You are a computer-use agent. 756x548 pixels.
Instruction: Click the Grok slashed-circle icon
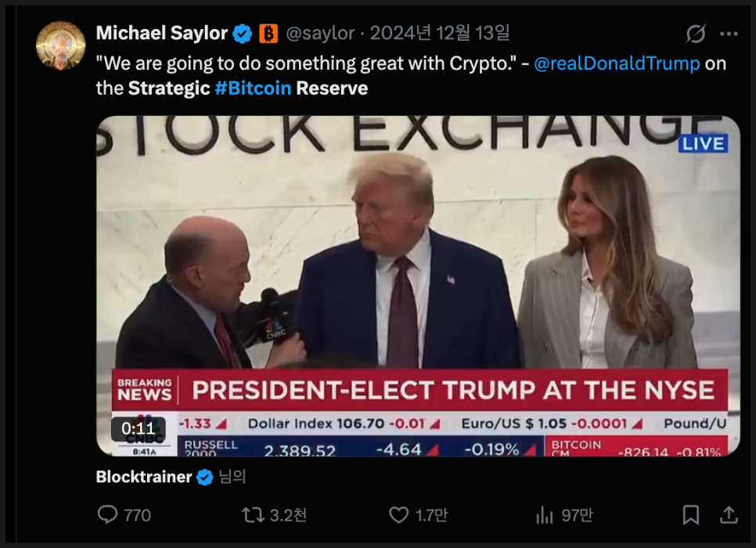pyautogui.click(x=695, y=34)
